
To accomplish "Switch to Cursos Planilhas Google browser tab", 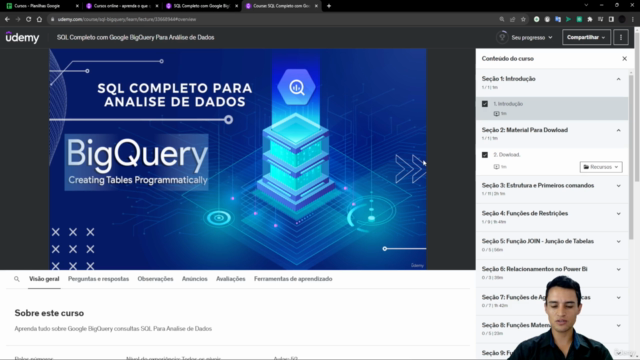I will (41, 6).
